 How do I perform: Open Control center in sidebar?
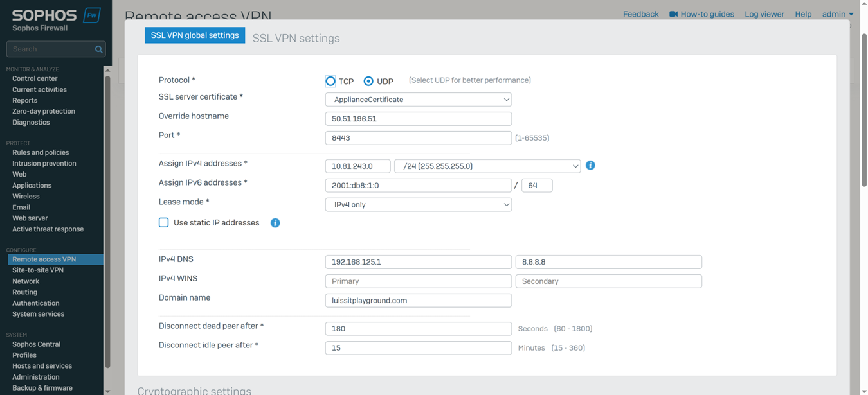point(35,79)
